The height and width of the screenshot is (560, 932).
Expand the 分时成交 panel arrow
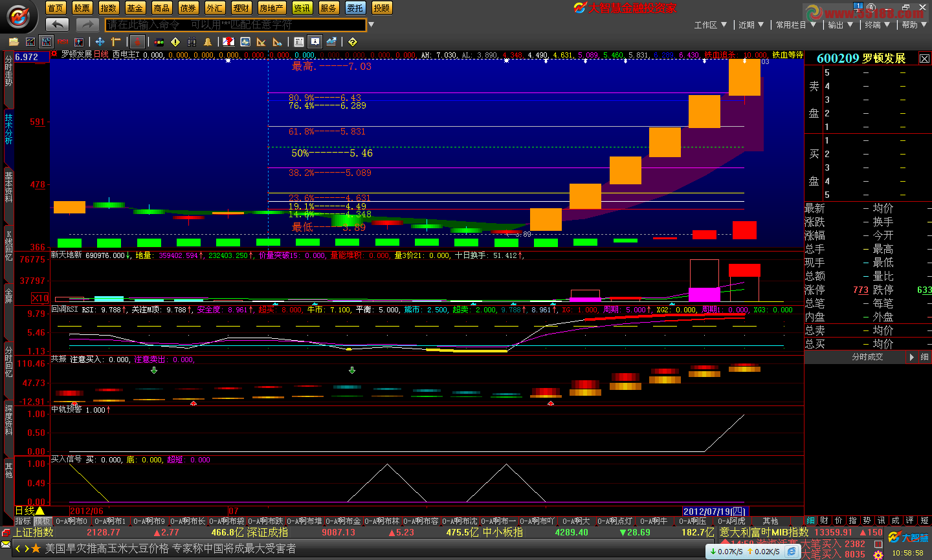point(911,357)
